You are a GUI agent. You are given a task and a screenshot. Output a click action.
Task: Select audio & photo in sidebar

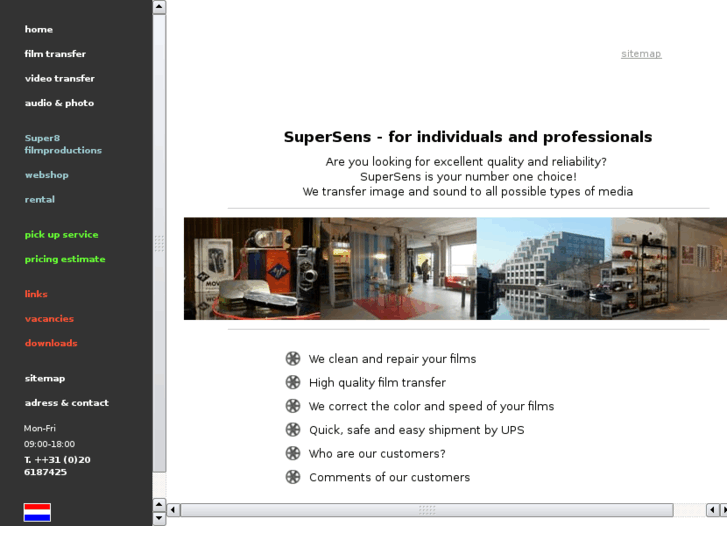(59, 103)
